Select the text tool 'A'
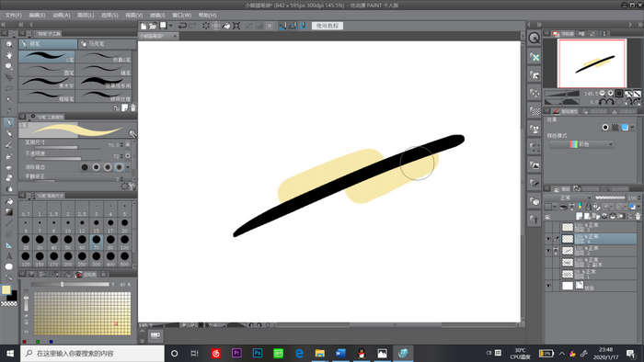 [x=9, y=256]
